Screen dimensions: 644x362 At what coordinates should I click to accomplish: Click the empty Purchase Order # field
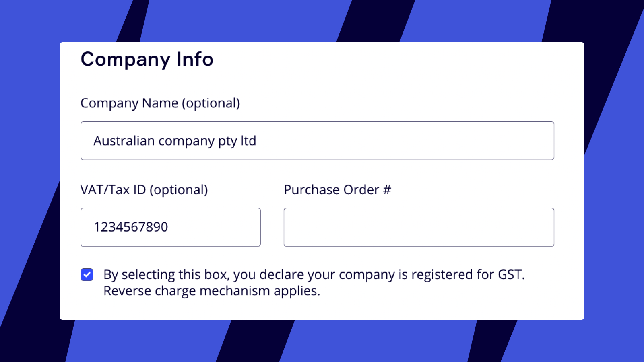pos(419,227)
